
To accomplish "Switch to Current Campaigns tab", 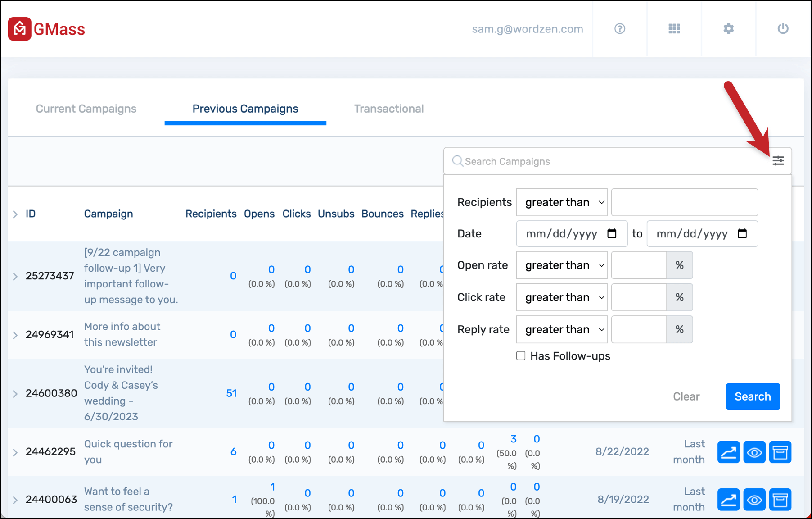I will [86, 109].
